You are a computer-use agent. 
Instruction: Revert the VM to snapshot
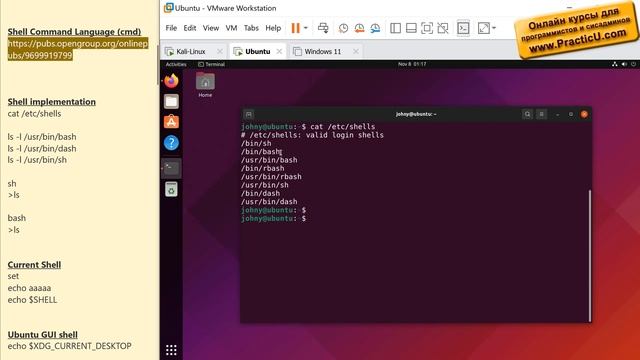click(359, 28)
